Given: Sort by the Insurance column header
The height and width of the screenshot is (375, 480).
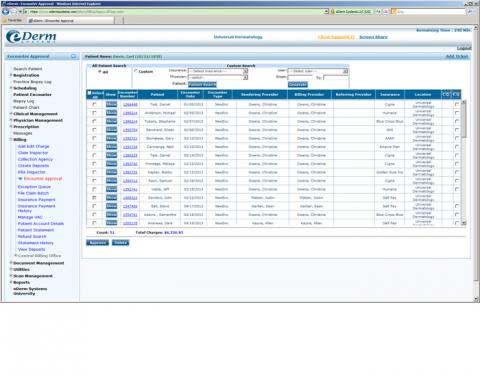Looking at the screenshot, I should [390, 95].
